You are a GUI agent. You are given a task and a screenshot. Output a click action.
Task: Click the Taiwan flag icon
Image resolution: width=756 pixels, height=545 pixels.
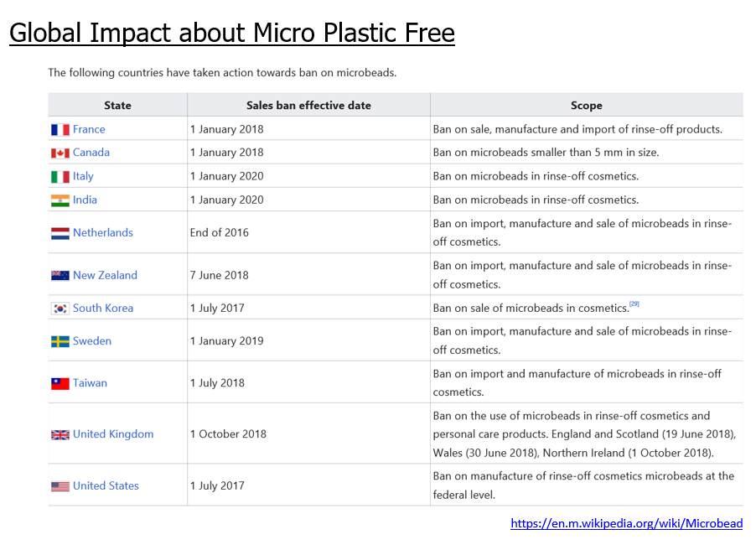60,383
